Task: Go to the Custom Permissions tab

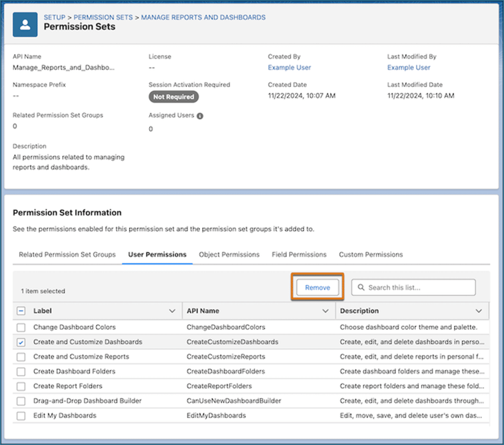Action: pyautogui.click(x=371, y=255)
